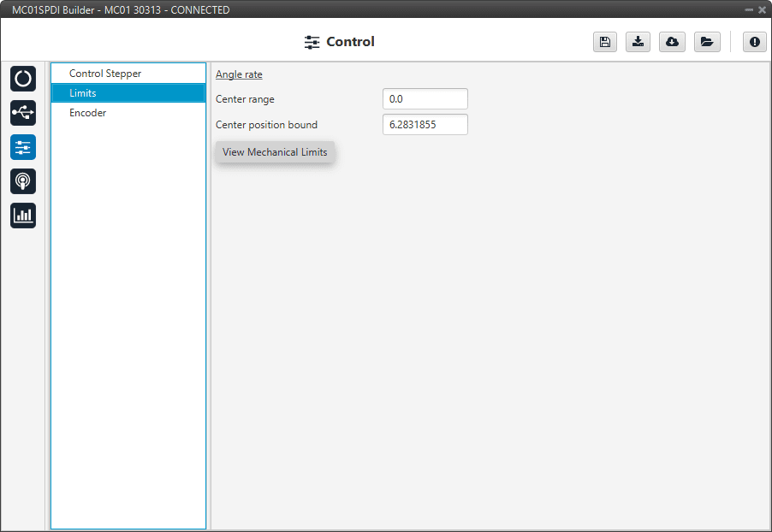Click the Center position bound input field

tap(425, 125)
